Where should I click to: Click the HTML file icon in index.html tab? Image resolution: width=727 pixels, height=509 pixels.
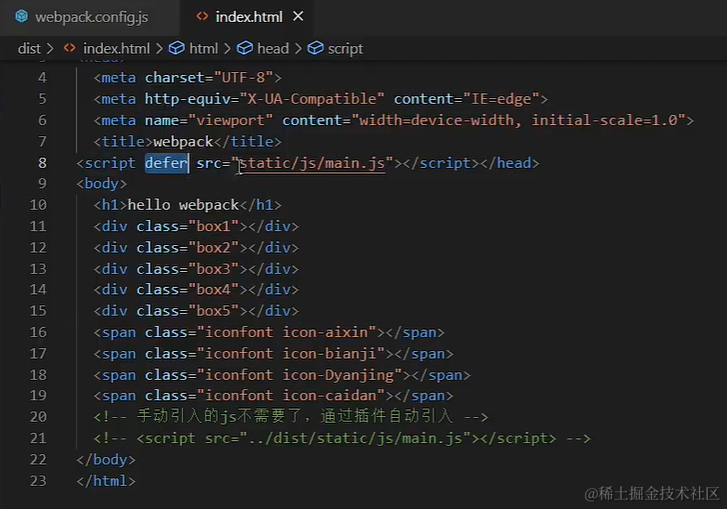tap(202, 17)
